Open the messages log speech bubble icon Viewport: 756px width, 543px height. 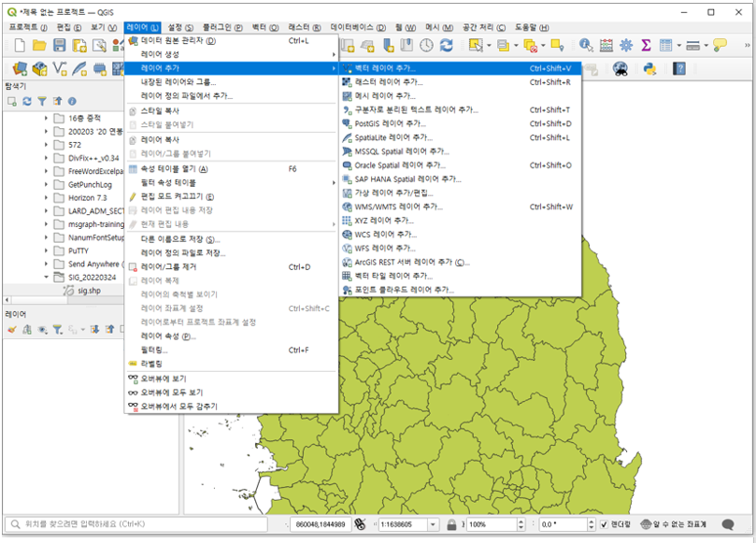coord(728,524)
